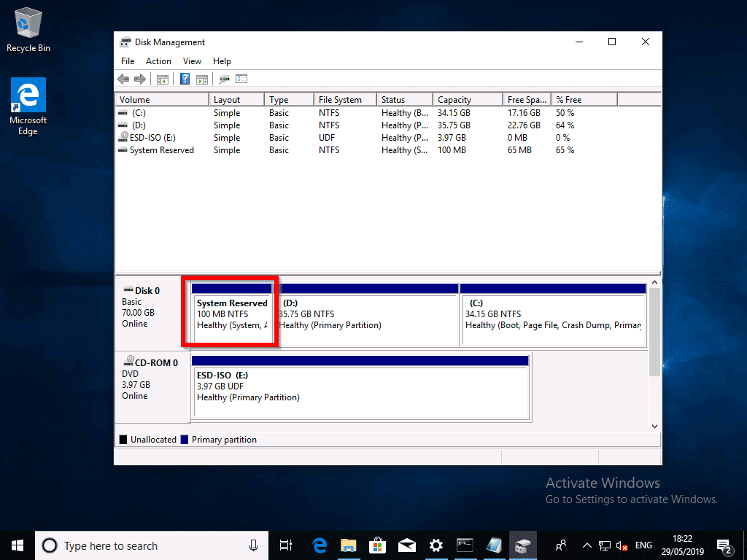This screenshot has width=747, height=560.
Task: Click the Back arrow in the toolbar
Action: [x=123, y=79]
